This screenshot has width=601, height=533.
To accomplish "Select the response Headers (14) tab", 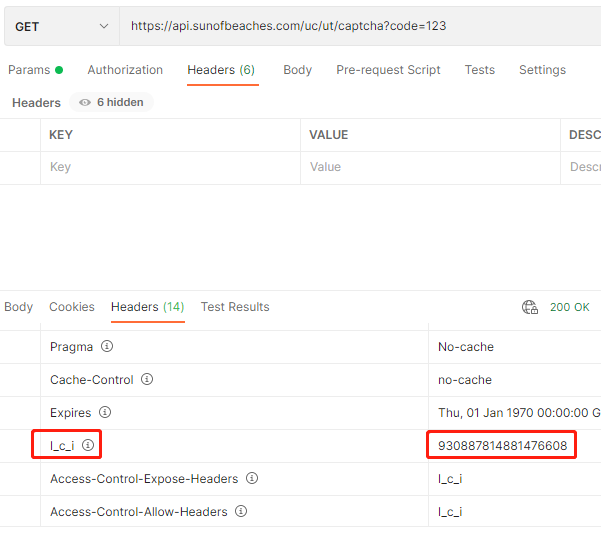I will pos(148,307).
